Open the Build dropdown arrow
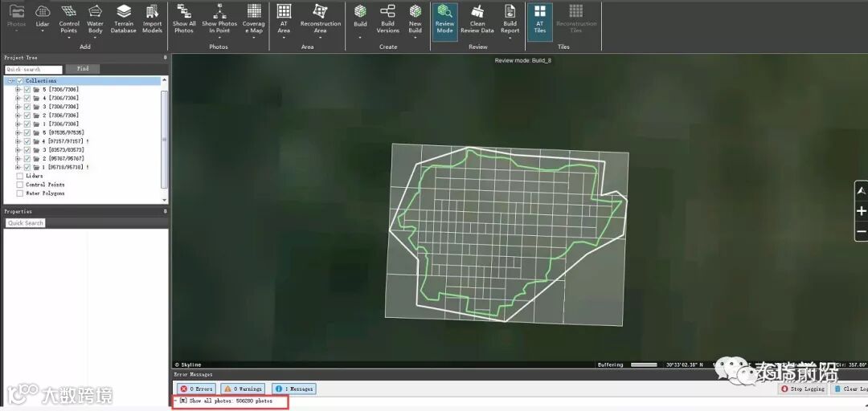 [360, 38]
